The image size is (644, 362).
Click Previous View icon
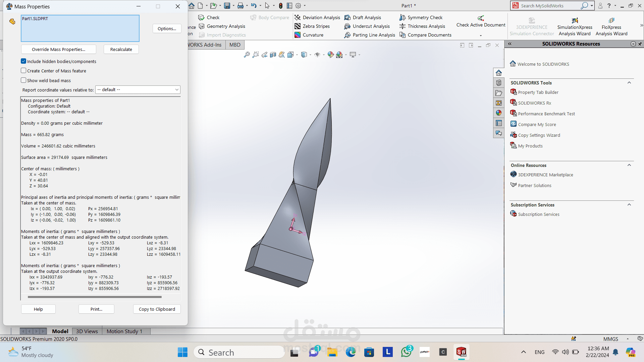click(264, 55)
